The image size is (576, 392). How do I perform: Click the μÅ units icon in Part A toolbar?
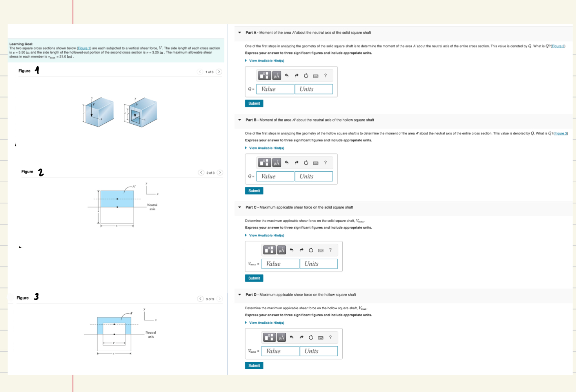(276, 75)
